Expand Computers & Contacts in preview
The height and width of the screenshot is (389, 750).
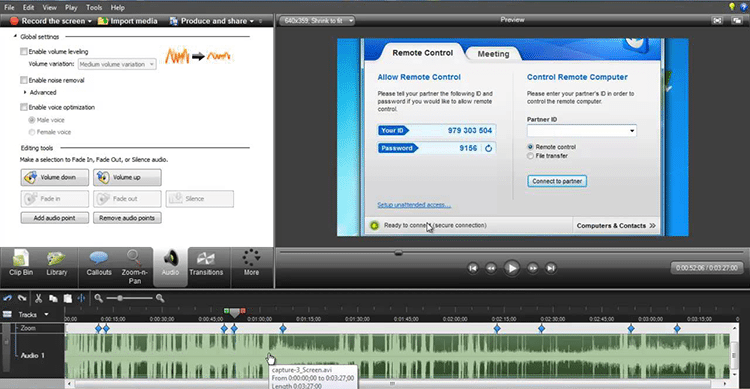click(616, 225)
